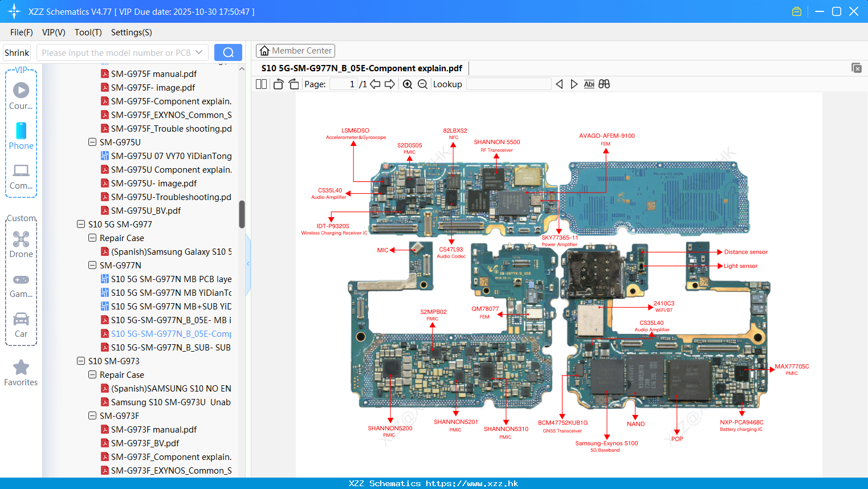Open SM-G975F_Trouble shooting.pdf
Screen dimensions: 868x489
coord(171,129)
